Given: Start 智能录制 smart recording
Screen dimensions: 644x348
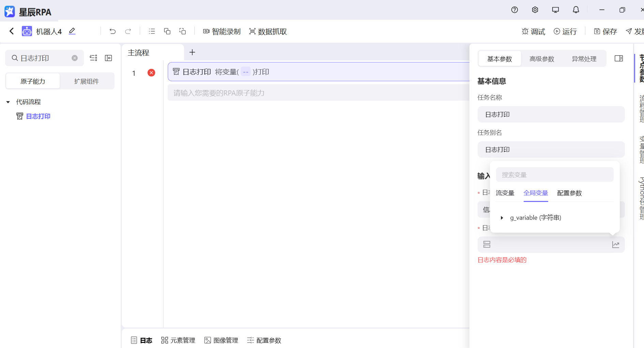Looking at the screenshot, I should (222, 31).
